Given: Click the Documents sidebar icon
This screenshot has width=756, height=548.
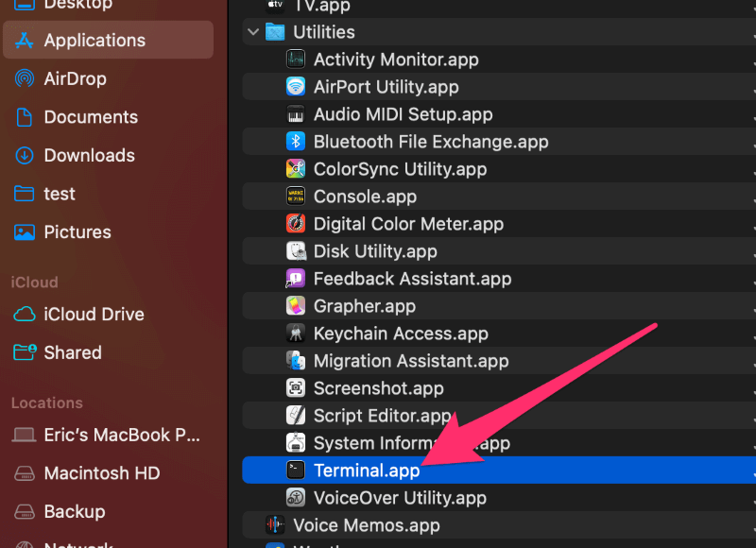Looking at the screenshot, I should pyautogui.click(x=25, y=117).
